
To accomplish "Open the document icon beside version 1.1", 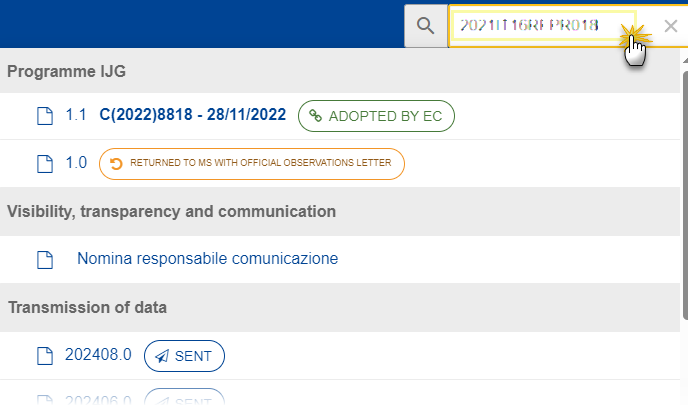I will (x=45, y=116).
